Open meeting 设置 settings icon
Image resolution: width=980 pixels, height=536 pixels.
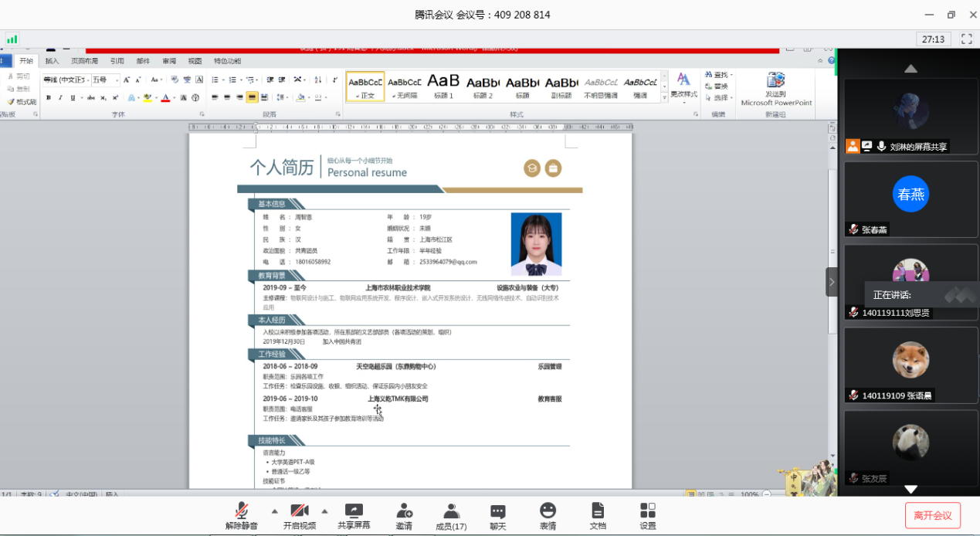(x=648, y=516)
